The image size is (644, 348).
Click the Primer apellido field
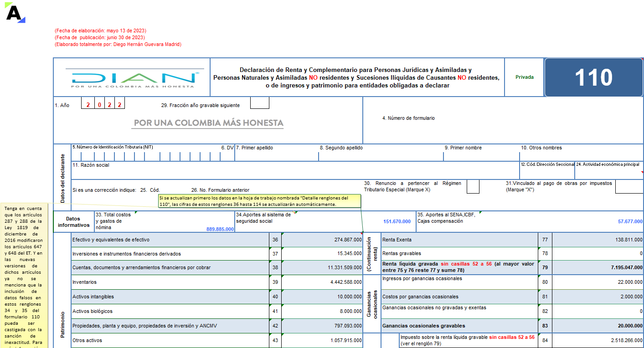pos(277,153)
